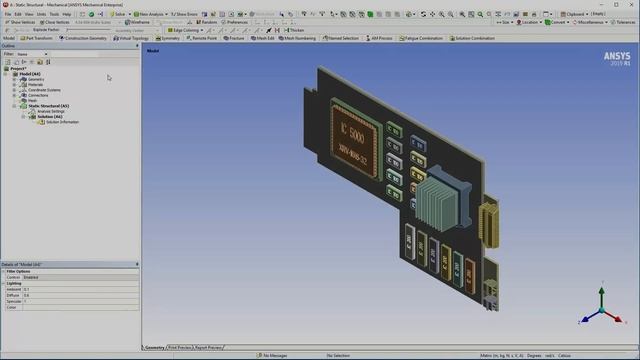
Task: Open the Edit menu
Action: click(18, 14)
